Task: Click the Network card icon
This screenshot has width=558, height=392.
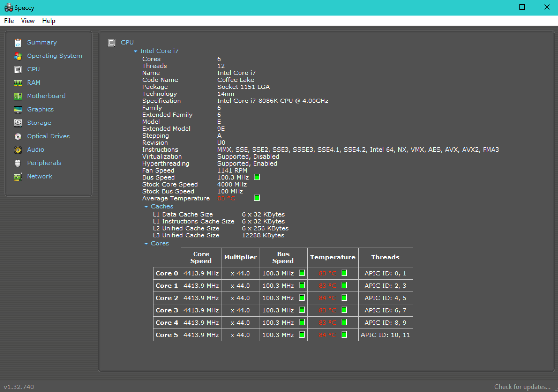Action: pyautogui.click(x=18, y=177)
